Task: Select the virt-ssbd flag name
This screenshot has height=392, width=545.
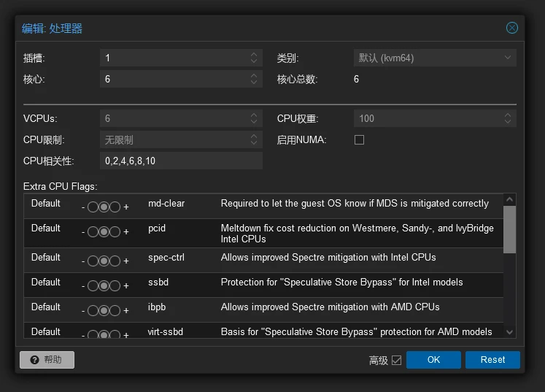Action: pyautogui.click(x=166, y=332)
